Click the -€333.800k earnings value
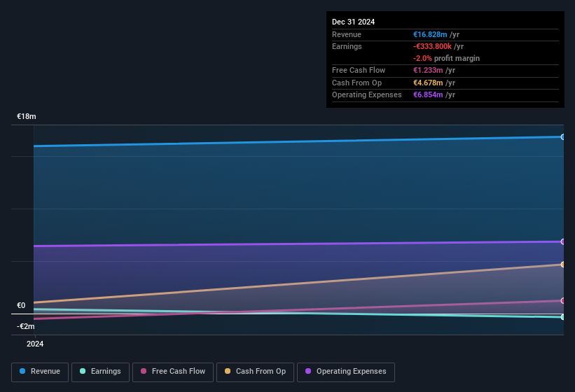Screen dimensions: 575x392 coord(432,46)
